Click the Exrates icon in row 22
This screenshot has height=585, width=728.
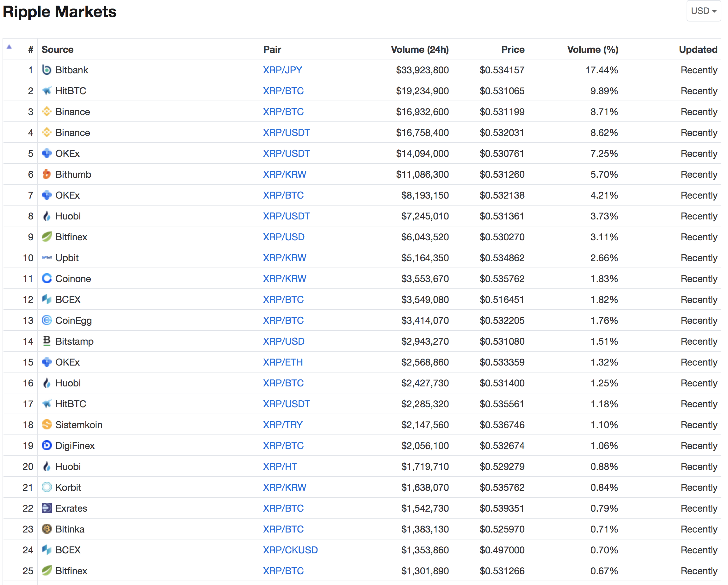tap(46, 508)
